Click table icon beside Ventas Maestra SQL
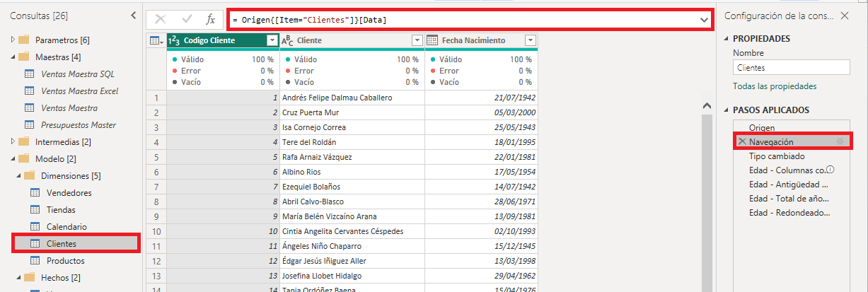This screenshot has height=292, width=868. pyautogui.click(x=30, y=74)
